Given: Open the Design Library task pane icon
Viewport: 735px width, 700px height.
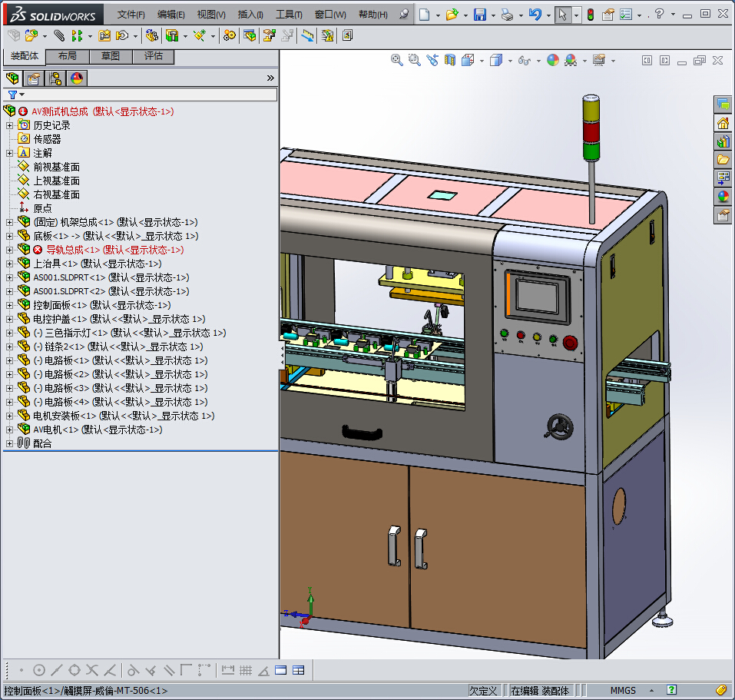Looking at the screenshot, I should click(x=723, y=142).
